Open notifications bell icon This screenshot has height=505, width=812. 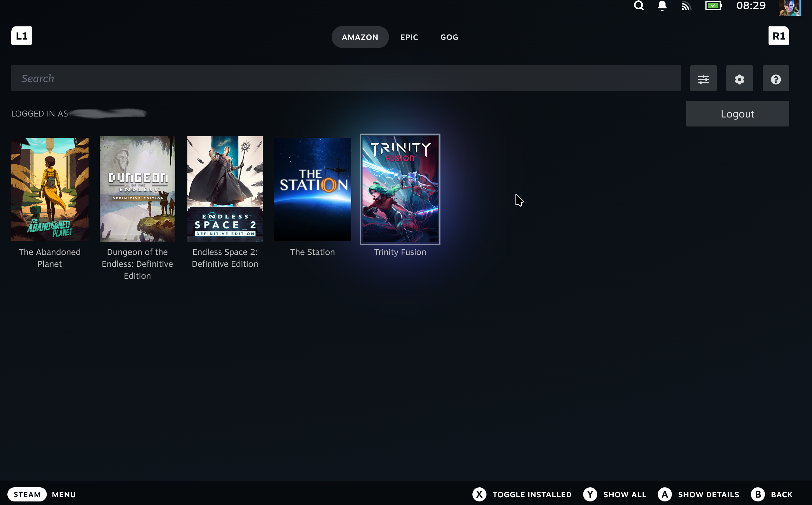662,6
